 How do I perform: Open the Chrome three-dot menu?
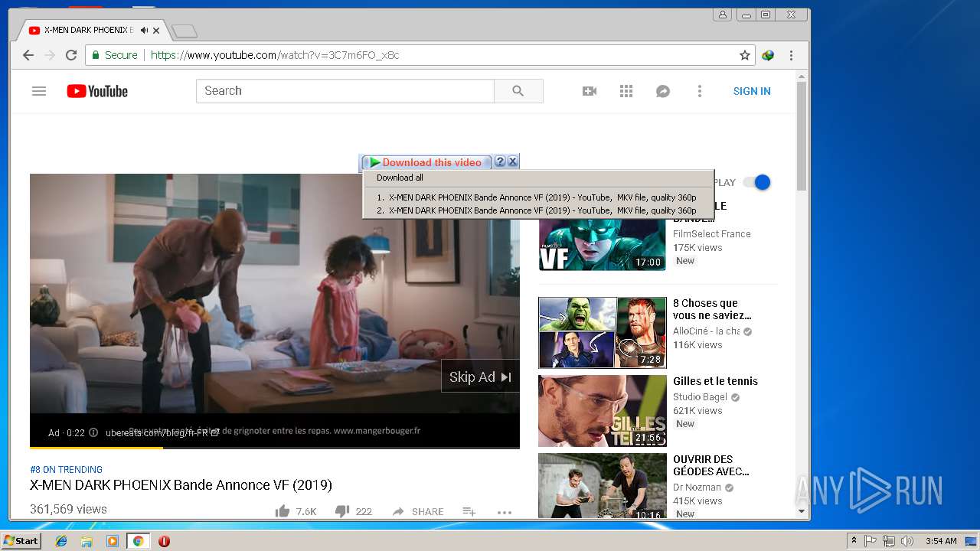pyautogui.click(x=791, y=55)
